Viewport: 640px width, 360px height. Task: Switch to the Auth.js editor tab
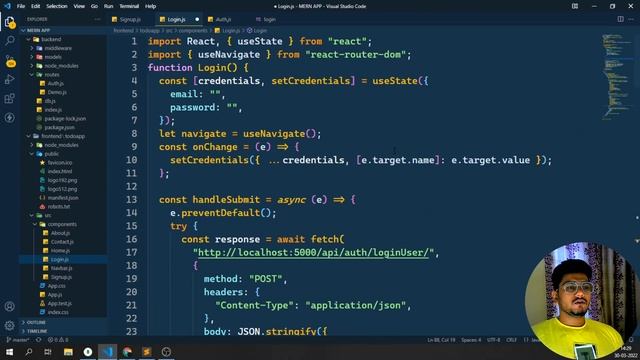(x=223, y=19)
